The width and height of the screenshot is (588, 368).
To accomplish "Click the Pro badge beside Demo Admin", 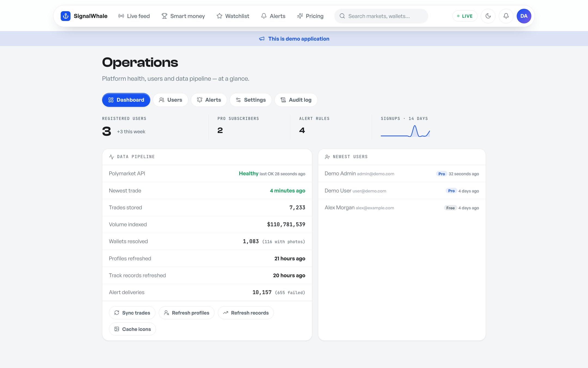I will [442, 174].
